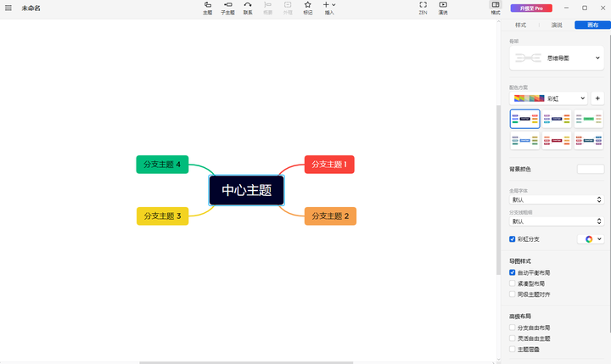The width and height of the screenshot is (611, 364).
Task: Enable the 主题层叠 topic overlap checkbox
Action: coord(512,350)
